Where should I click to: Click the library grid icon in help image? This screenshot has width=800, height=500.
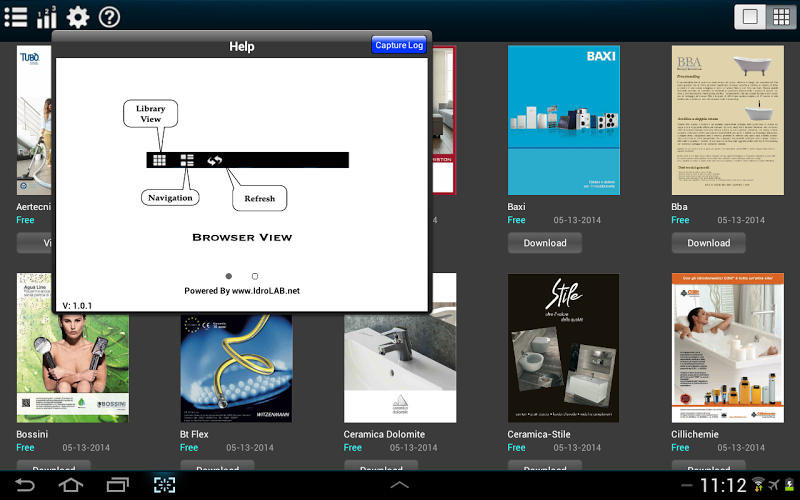(x=159, y=160)
